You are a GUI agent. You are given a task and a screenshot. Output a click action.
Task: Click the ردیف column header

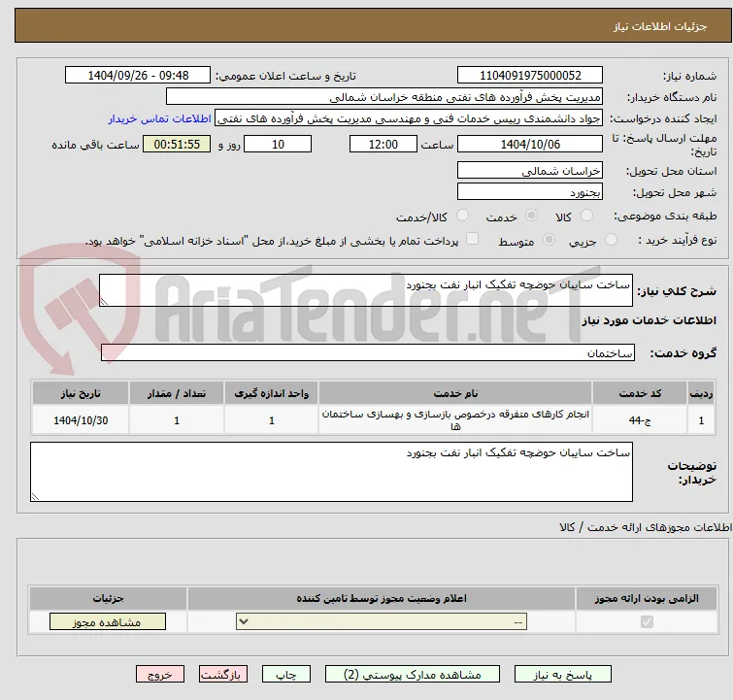(x=701, y=393)
